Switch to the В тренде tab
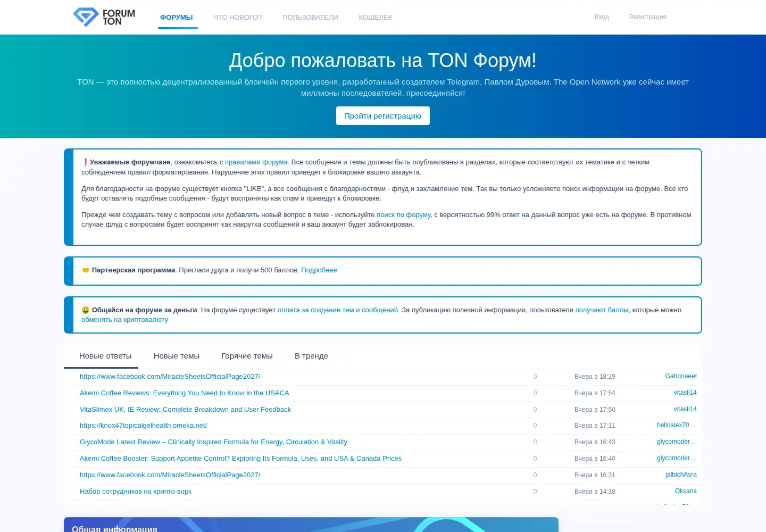This screenshot has width=766, height=532. (311, 356)
